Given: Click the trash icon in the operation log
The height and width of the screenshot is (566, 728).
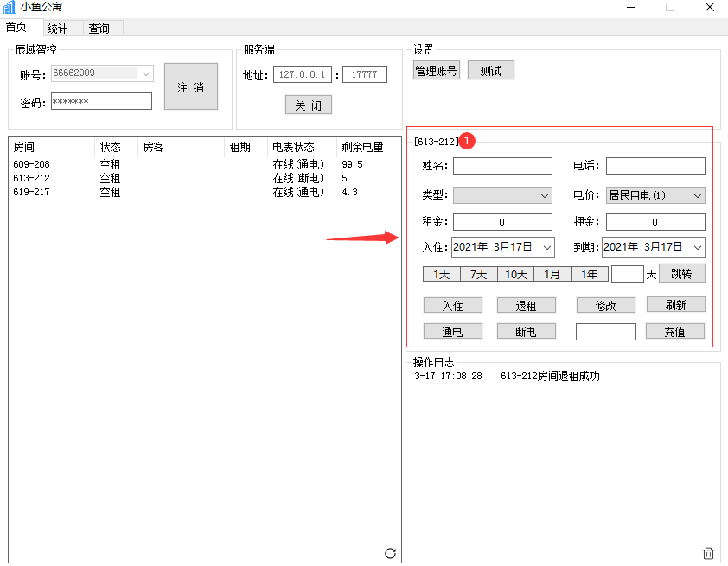Looking at the screenshot, I should tap(708, 553).
